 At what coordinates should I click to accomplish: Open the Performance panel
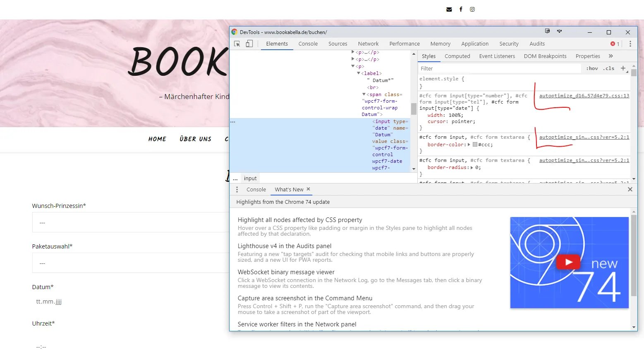click(405, 44)
